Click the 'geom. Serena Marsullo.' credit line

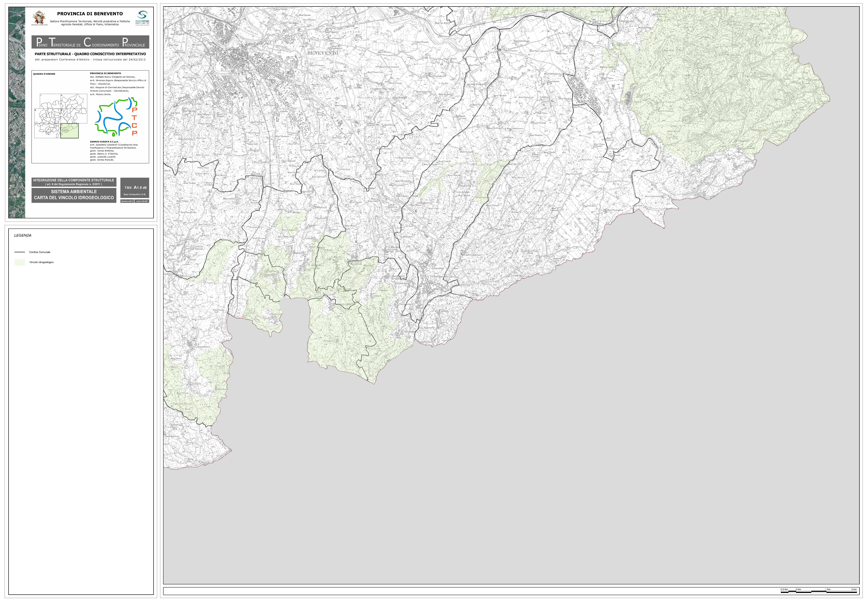102,160
